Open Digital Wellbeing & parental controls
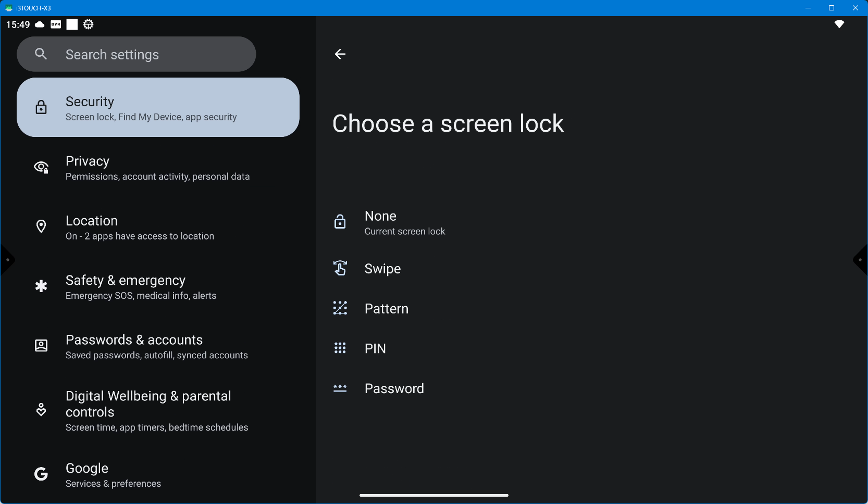The width and height of the screenshot is (868, 504). [x=156, y=411]
